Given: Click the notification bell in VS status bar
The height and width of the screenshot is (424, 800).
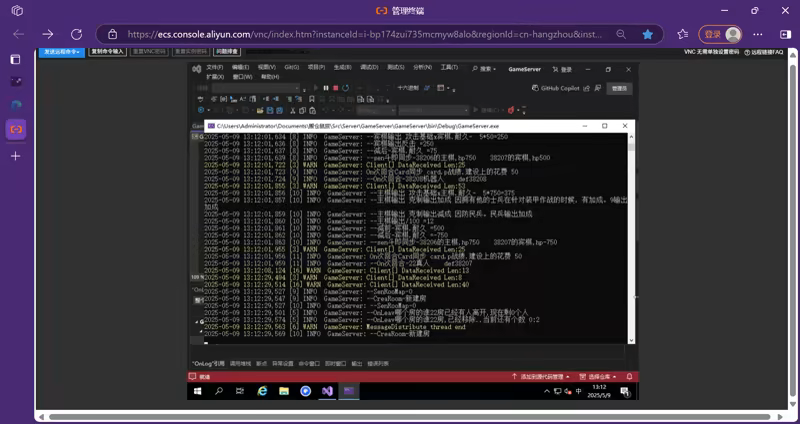Looking at the screenshot, I should coord(629,376).
